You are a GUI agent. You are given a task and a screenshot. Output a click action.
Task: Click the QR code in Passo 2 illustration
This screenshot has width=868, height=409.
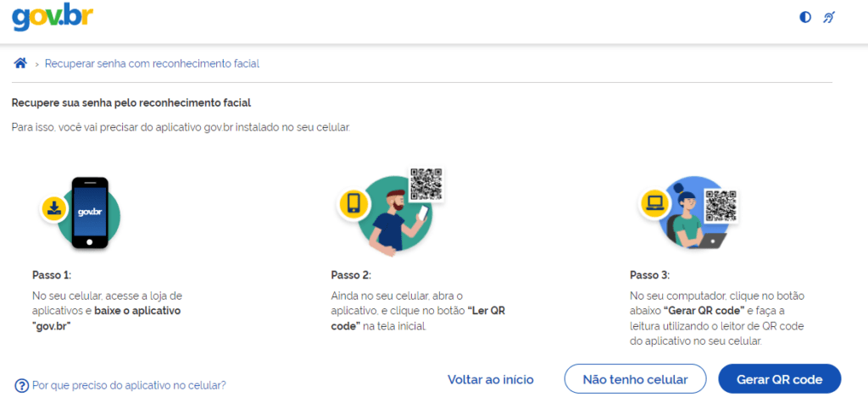tap(426, 185)
